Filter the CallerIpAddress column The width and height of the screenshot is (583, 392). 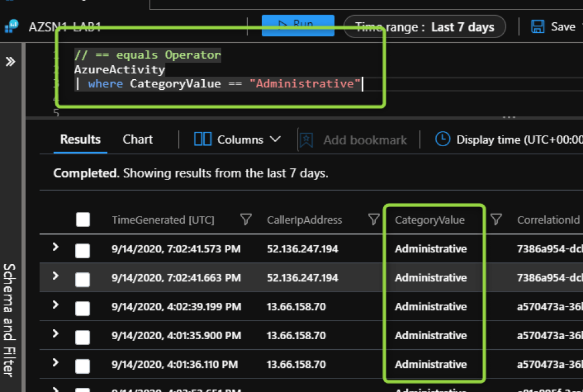click(373, 219)
